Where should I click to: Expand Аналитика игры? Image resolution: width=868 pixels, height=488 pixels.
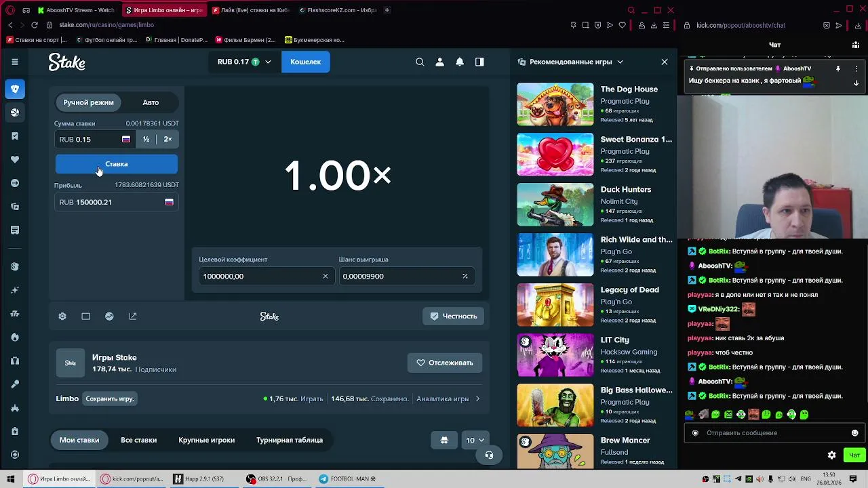pyautogui.click(x=448, y=399)
